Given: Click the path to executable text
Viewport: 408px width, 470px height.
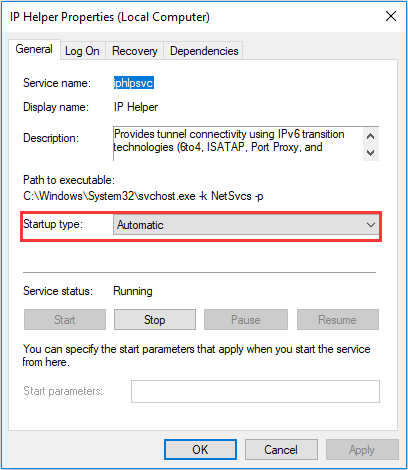Looking at the screenshot, I should click(x=143, y=196).
